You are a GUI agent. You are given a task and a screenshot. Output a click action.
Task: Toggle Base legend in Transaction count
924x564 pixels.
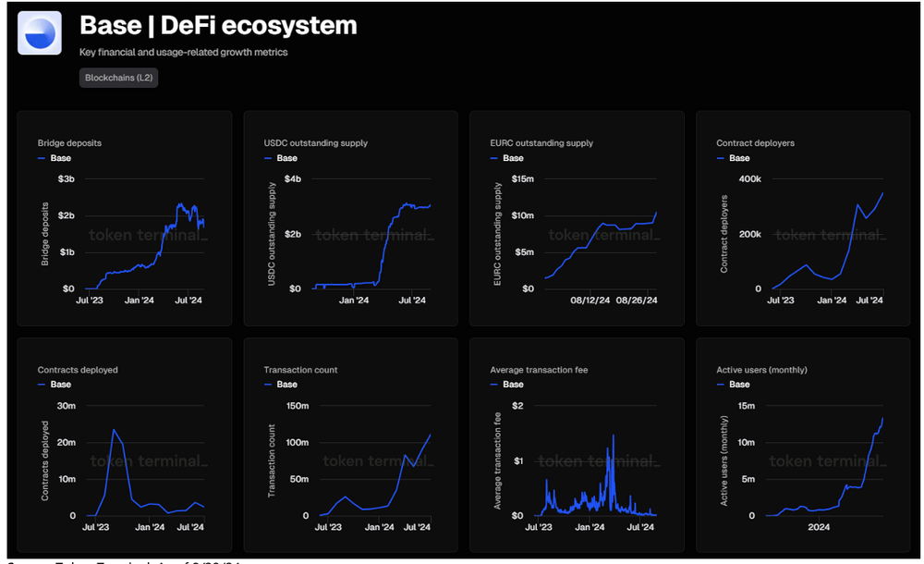tap(281, 385)
